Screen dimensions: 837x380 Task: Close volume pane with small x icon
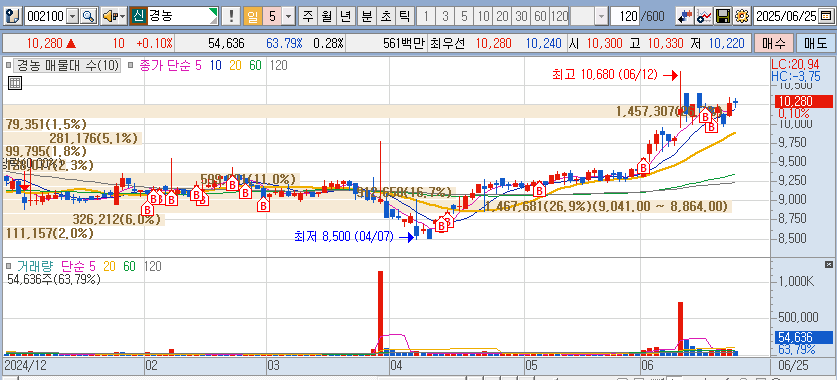coord(828,264)
